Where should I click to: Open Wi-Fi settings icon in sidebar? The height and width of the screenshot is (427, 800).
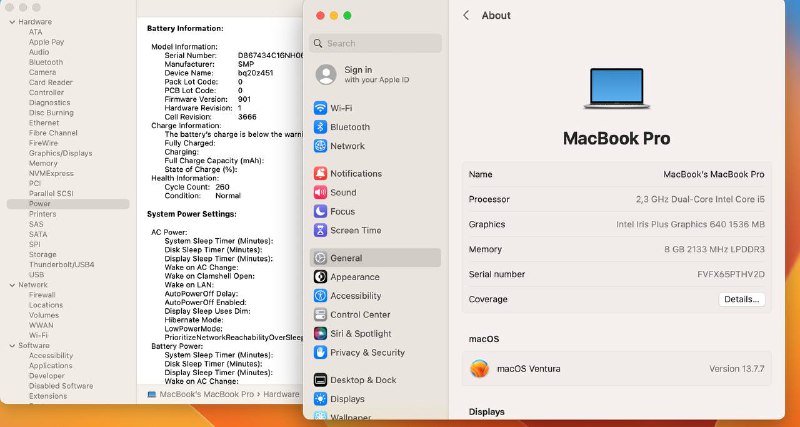(320, 108)
